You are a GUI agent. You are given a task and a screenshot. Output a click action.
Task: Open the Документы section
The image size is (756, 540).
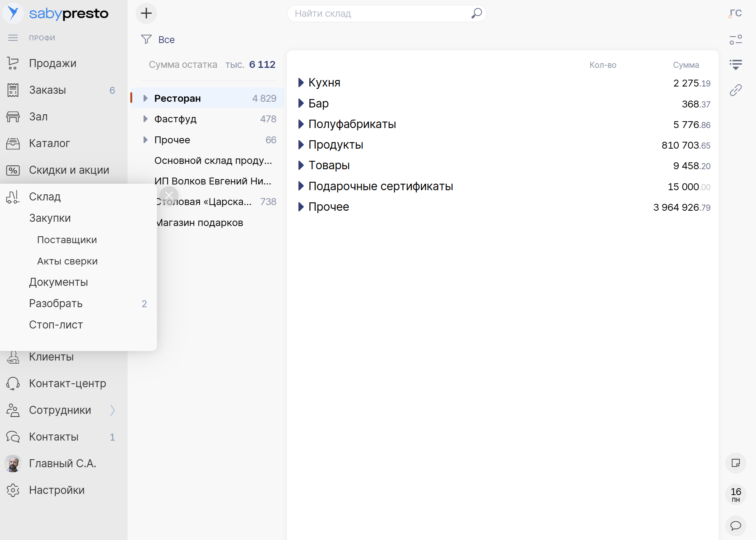tap(59, 282)
